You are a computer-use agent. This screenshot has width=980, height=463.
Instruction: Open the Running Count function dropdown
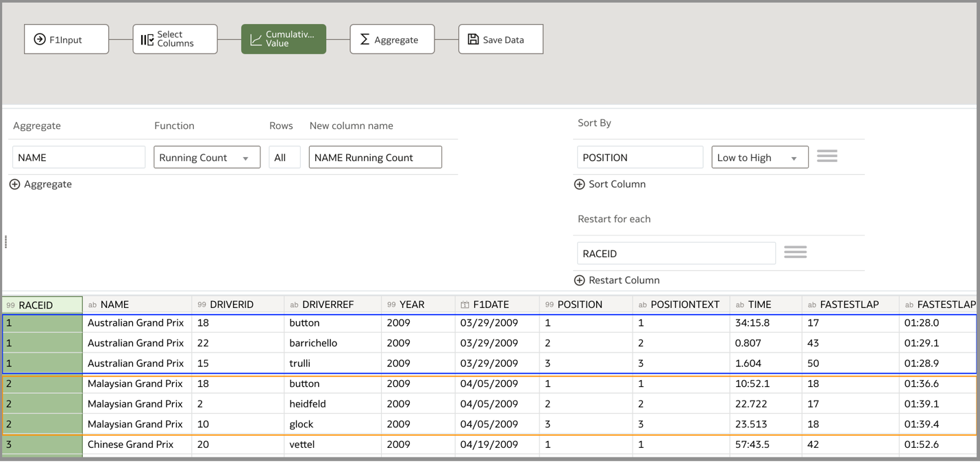click(207, 157)
